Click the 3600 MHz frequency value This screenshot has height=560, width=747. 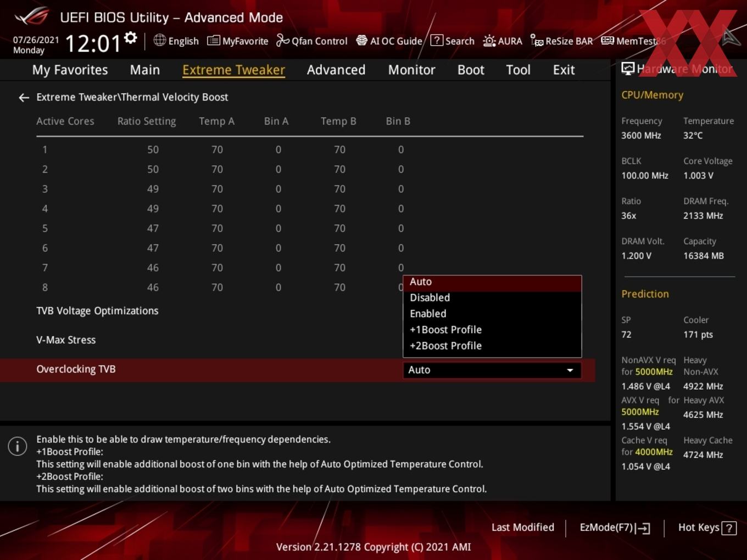click(641, 136)
